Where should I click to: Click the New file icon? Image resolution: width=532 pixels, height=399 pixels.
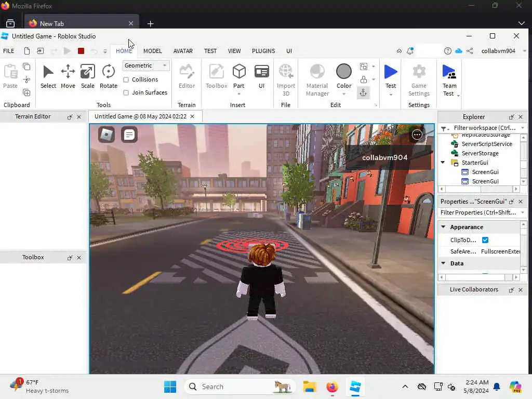(x=27, y=51)
